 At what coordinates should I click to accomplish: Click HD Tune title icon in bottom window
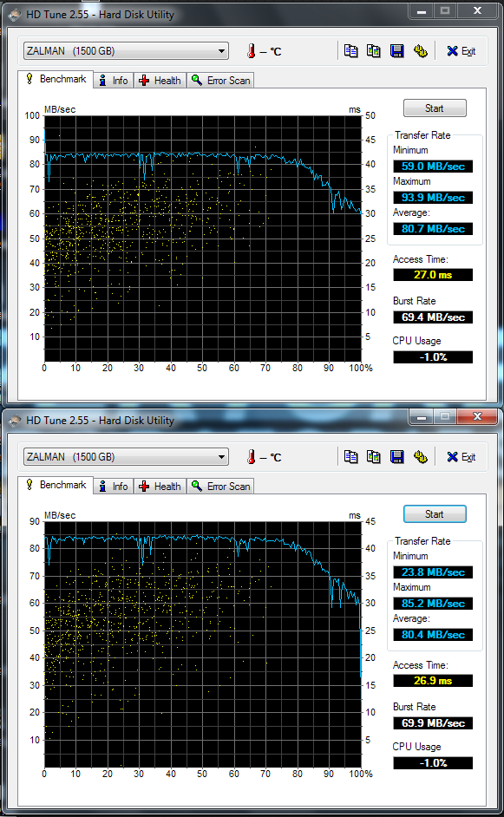(15, 421)
